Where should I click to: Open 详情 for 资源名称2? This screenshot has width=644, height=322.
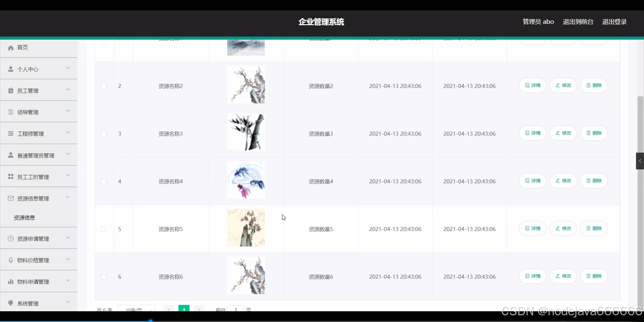coord(533,86)
